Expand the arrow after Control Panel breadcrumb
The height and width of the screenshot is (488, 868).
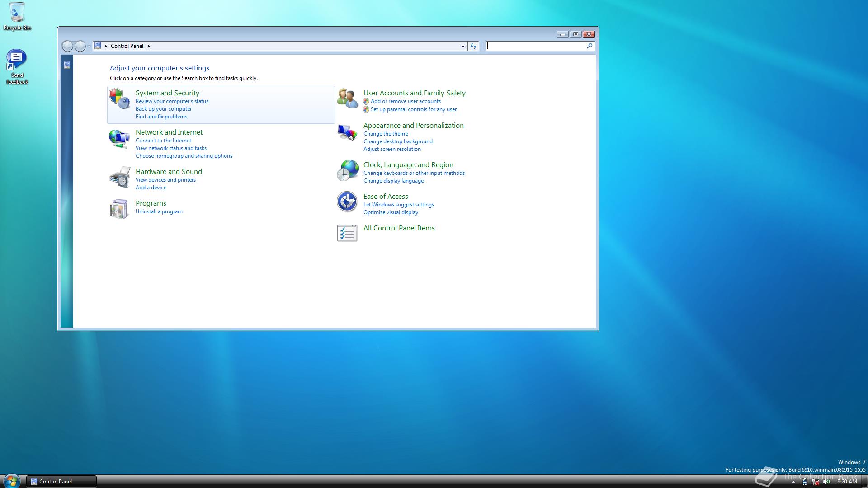(x=148, y=46)
